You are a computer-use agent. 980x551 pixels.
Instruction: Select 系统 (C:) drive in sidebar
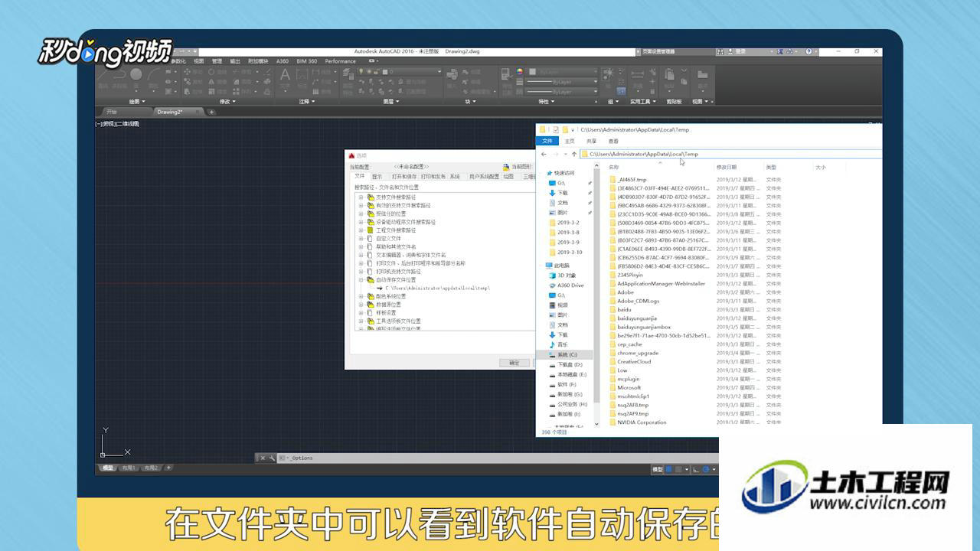coord(563,355)
